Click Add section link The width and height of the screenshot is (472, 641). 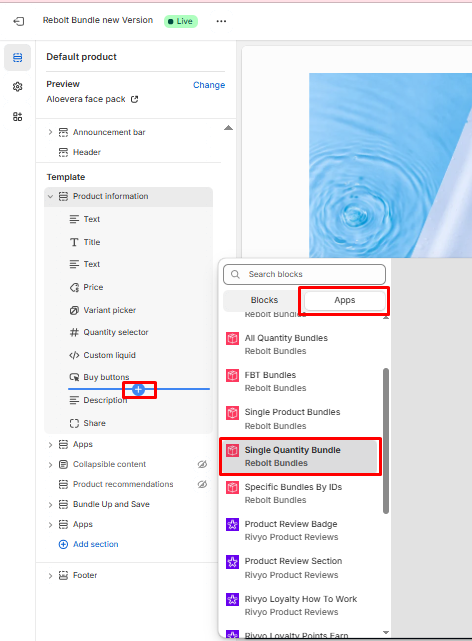[x=89, y=545]
